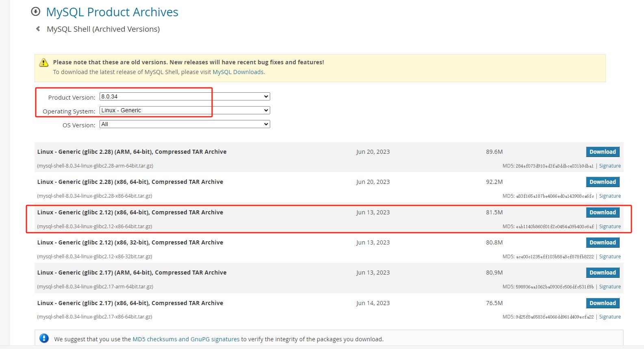Download glibc 2.17 ARM 64-bit archive
The image size is (644, 349).
(602, 273)
